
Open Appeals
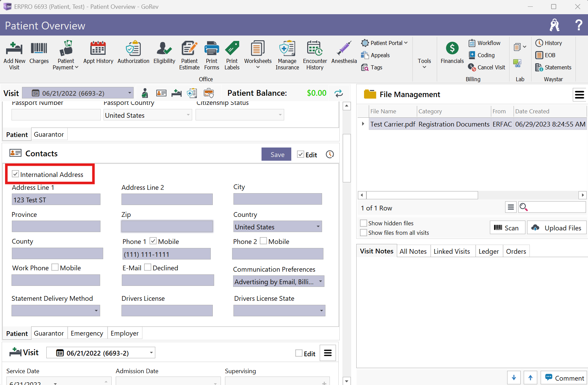pos(376,55)
